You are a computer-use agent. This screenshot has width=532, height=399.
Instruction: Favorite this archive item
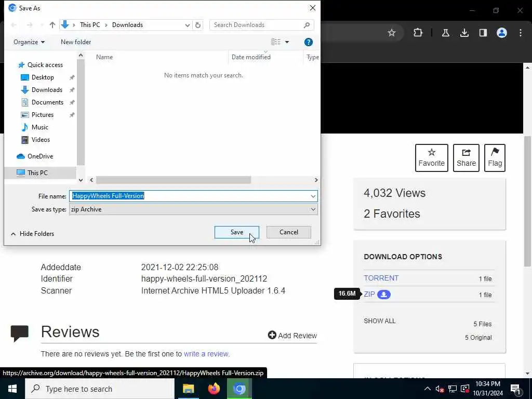click(432, 158)
